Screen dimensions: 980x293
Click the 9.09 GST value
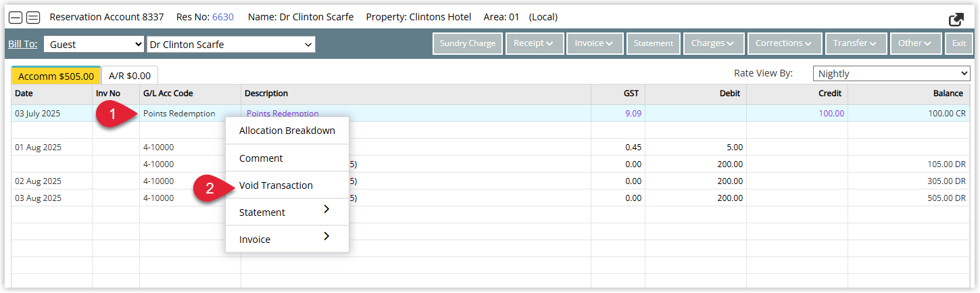coord(633,114)
